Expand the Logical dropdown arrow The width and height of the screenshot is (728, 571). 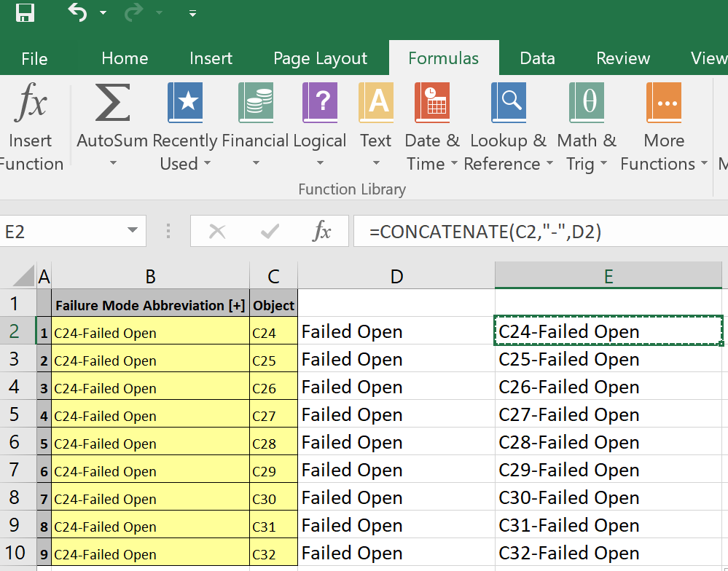click(320, 163)
